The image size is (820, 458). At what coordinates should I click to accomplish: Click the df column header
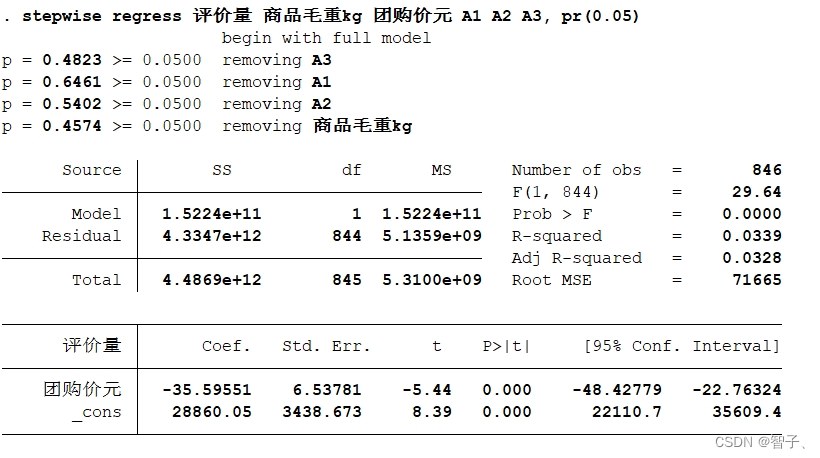coord(351,170)
